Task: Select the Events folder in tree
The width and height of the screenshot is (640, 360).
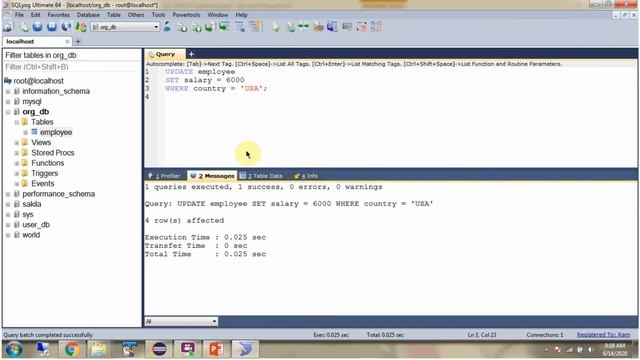Action: click(42, 184)
